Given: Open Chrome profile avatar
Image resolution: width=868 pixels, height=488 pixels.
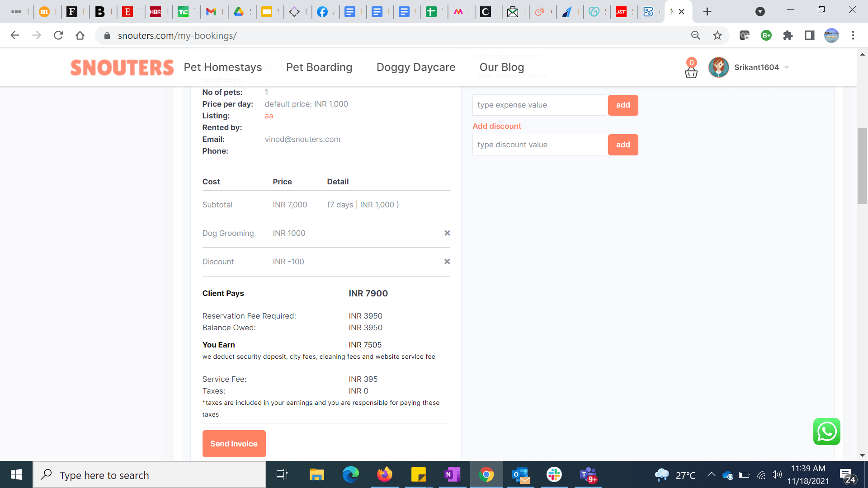Looking at the screenshot, I should coord(831,35).
